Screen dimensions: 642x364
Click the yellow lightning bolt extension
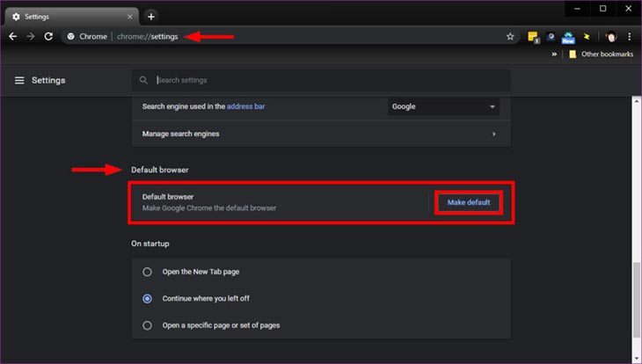point(586,37)
